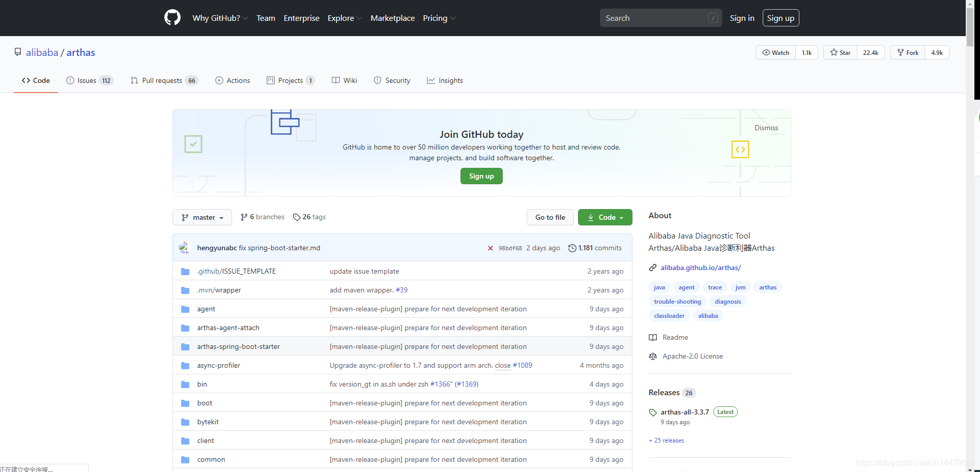Viewport: 980px width, 472px height.
Task: Click the repository book icon beside alibaba
Action: click(18, 52)
